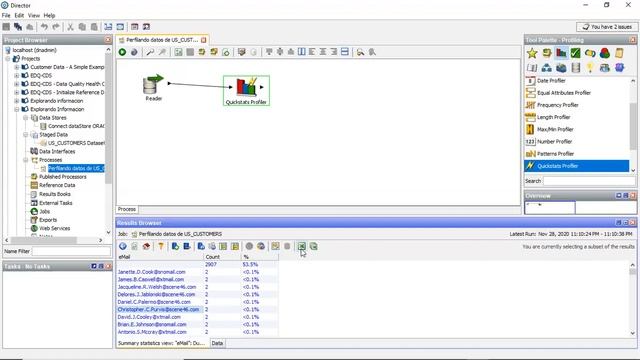This screenshot has height=360, width=640.
Task: Expand the EDQ-CDS project node
Action: [x=17, y=76]
